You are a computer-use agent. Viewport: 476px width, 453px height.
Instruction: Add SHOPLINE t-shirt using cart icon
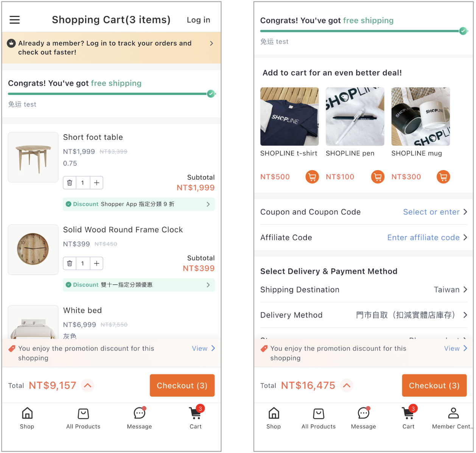[x=312, y=177]
